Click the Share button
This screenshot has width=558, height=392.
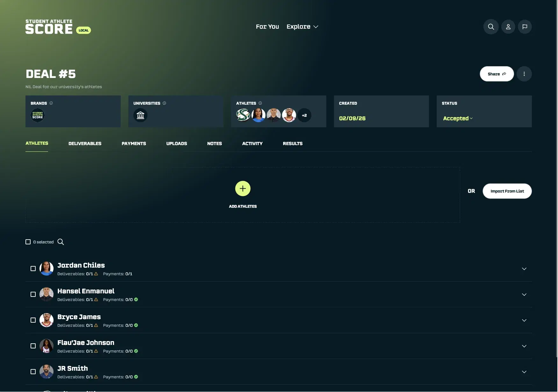[497, 74]
